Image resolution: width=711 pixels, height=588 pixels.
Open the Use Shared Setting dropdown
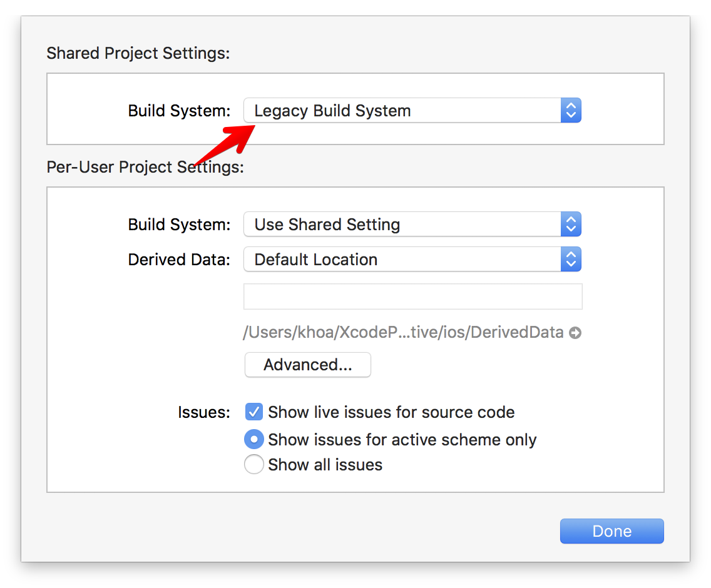pos(412,224)
